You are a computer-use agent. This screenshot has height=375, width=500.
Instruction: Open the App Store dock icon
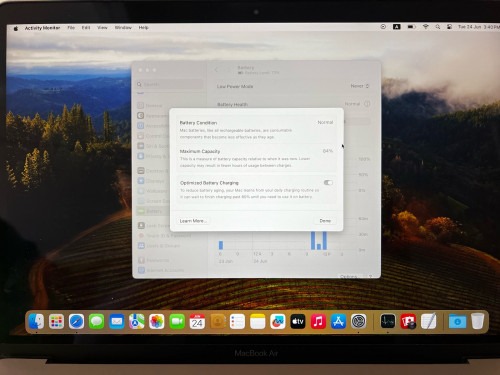click(x=338, y=321)
